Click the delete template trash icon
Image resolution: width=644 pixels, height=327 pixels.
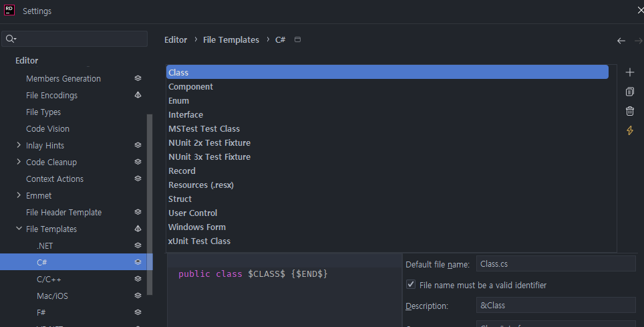coord(629,111)
